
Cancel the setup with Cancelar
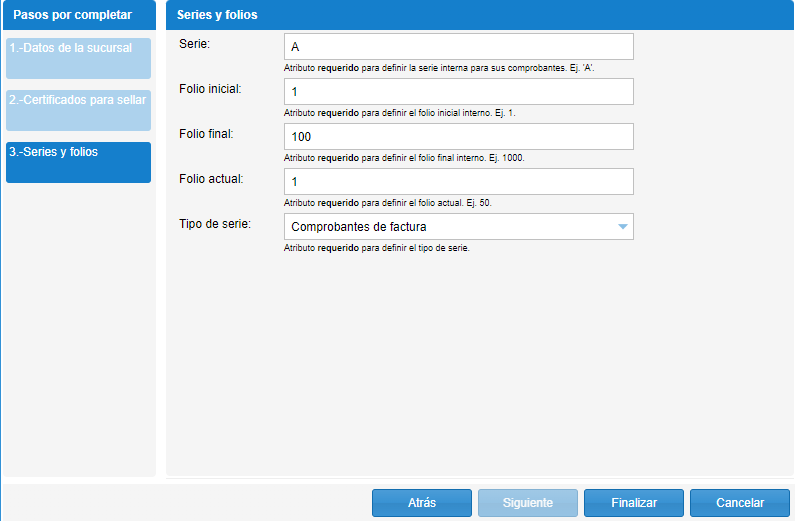click(740, 503)
